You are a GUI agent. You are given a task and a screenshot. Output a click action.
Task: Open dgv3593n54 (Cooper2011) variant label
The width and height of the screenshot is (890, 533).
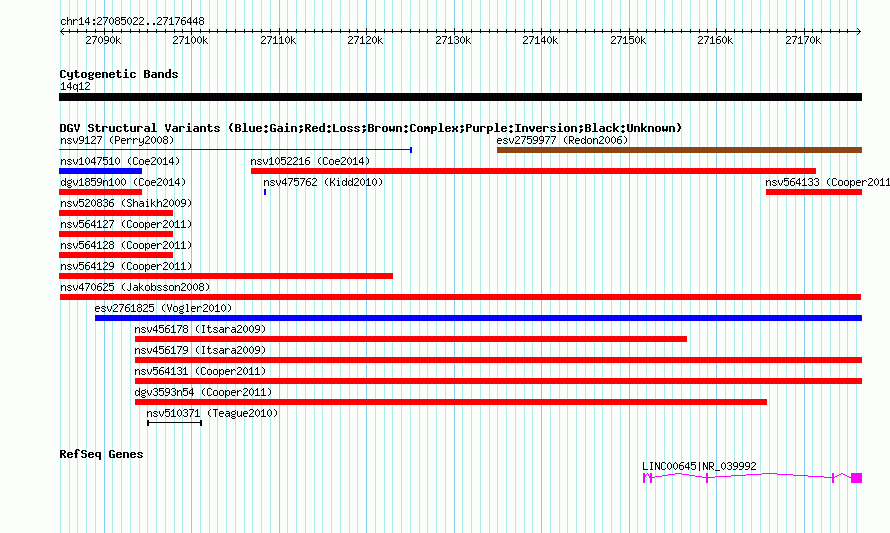pos(203,392)
